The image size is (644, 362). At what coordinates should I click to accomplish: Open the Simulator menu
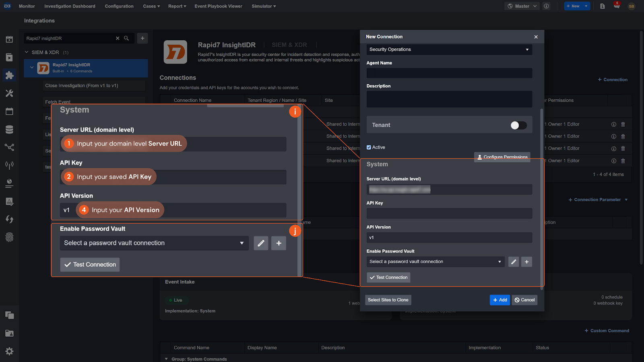pyautogui.click(x=264, y=6)
